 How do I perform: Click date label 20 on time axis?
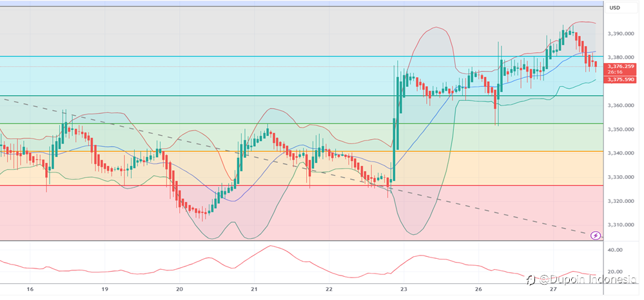(x=179, y=289)
